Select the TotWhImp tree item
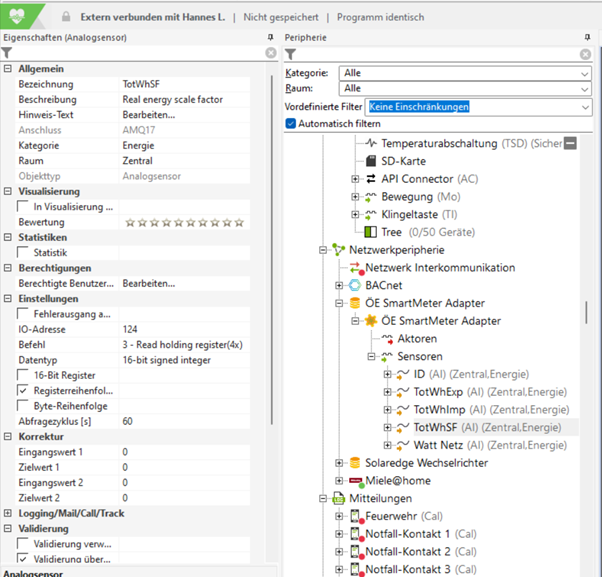The width and height of the screenshot is (602, 577). pos(491,410)
